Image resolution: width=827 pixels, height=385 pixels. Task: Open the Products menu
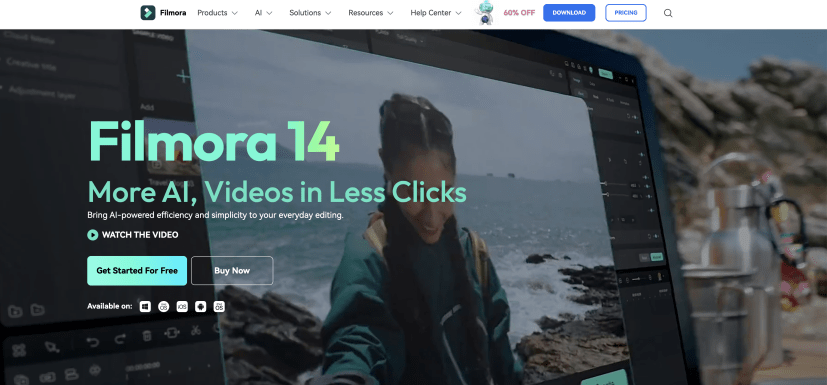coord(217,13)
